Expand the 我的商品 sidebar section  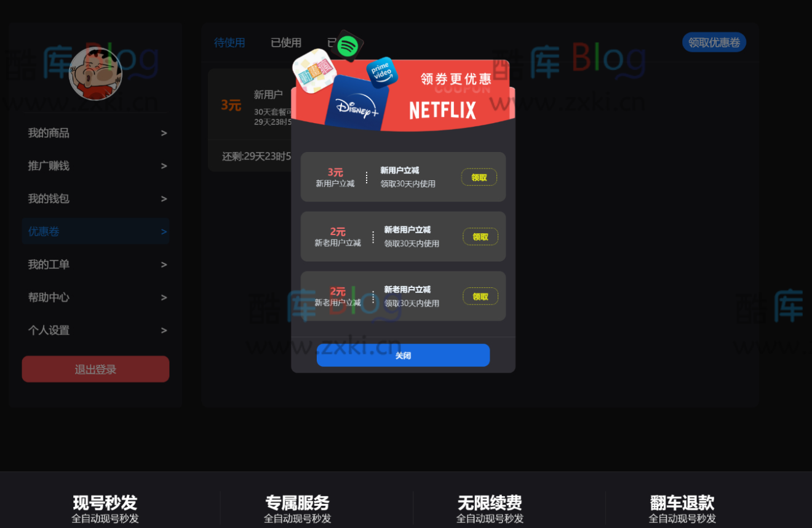point(95,133)
